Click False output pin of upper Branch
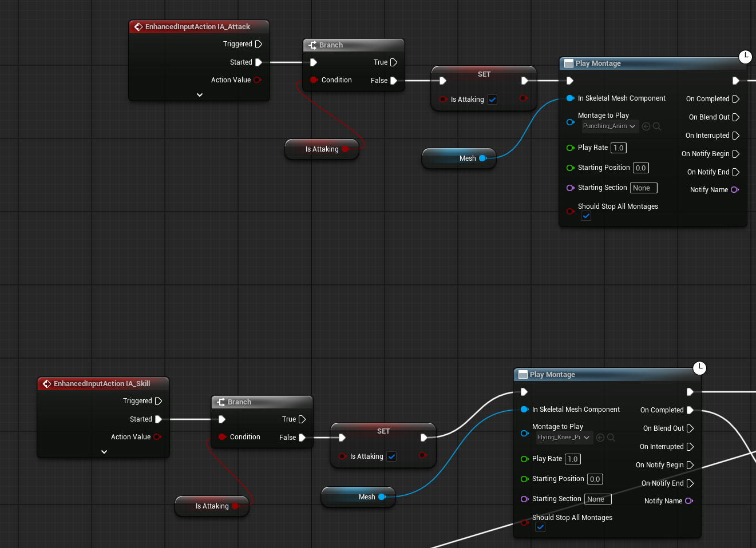Screen dimensions: 756x548 (x=394, y=81)
